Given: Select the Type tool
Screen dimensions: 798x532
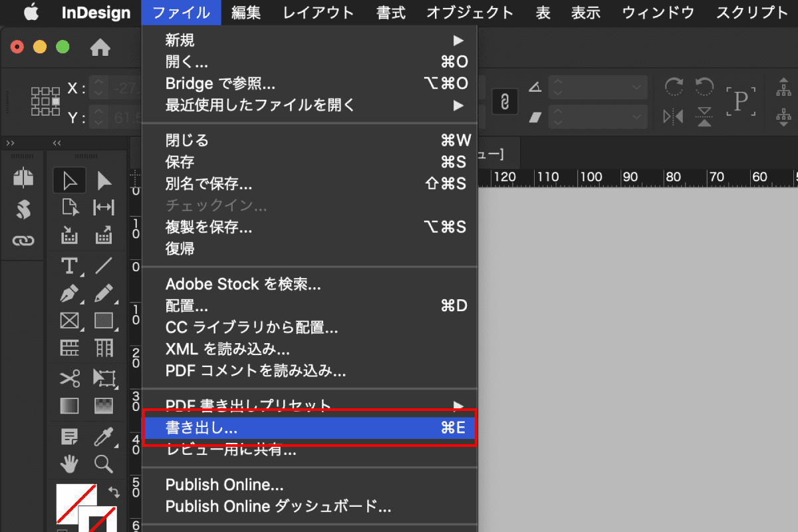Looking at the screenshot, I should pyautogui.click(x=69, y=266).
